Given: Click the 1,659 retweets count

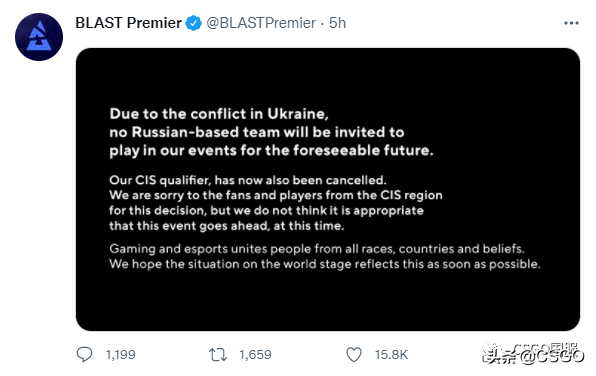Looking at the screenshot, I should (255, 355).
